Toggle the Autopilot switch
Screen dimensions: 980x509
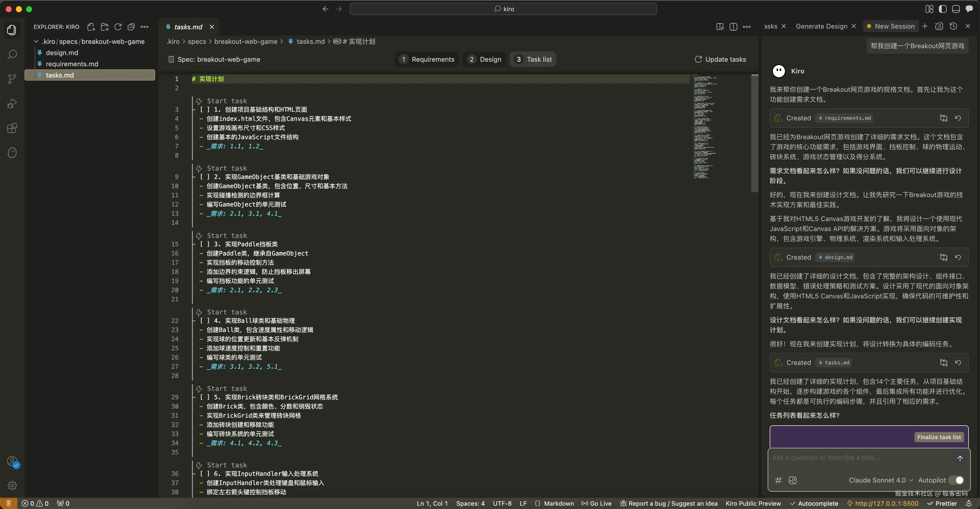coord(956,480)
